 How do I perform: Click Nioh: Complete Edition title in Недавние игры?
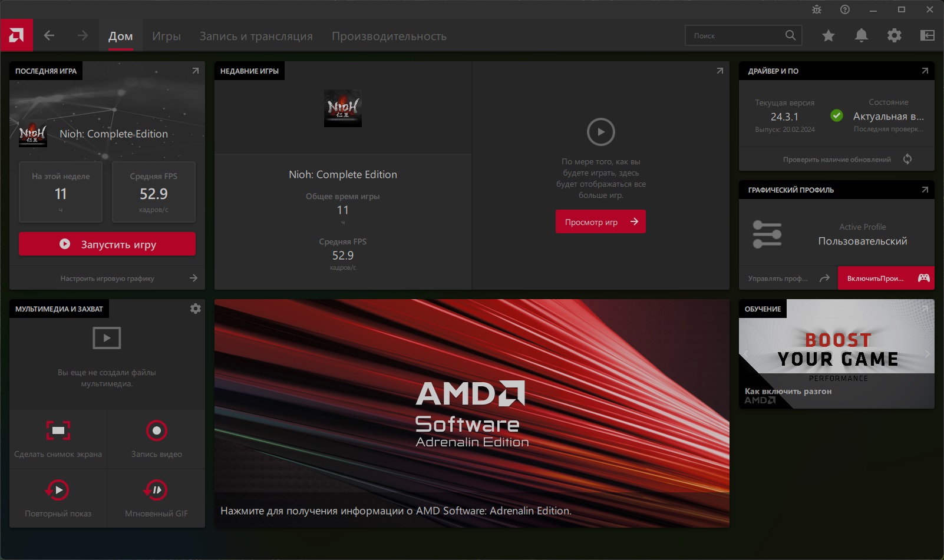click(343, 174)
